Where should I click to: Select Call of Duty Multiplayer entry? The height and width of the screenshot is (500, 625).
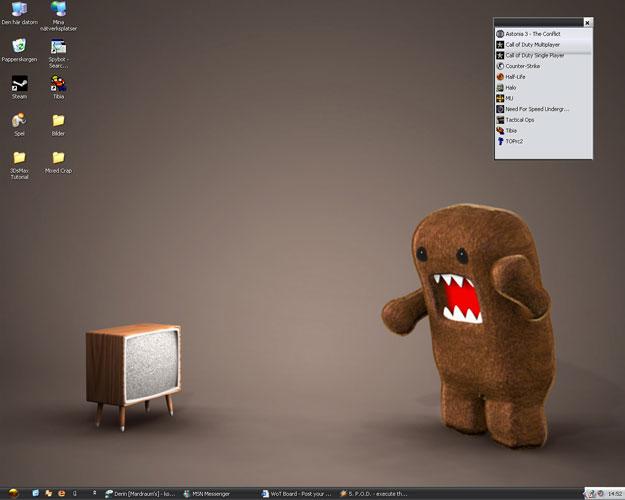533,45
